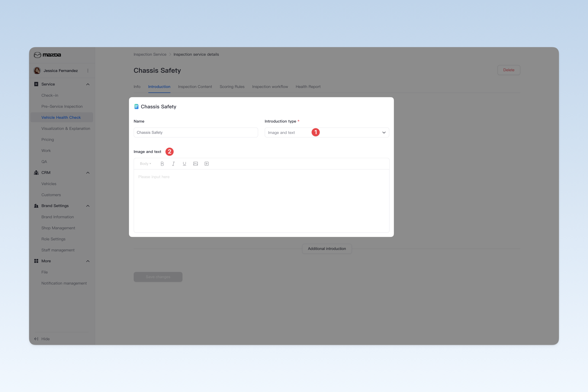
Task: Collapse the CRM section chevron
Action: (88, 173)
